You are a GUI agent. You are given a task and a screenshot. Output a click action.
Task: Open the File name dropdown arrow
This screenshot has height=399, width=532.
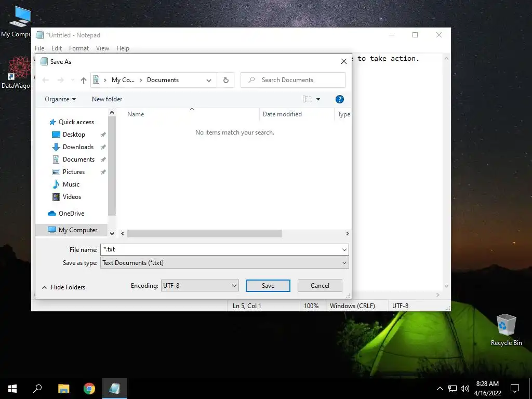344,250
